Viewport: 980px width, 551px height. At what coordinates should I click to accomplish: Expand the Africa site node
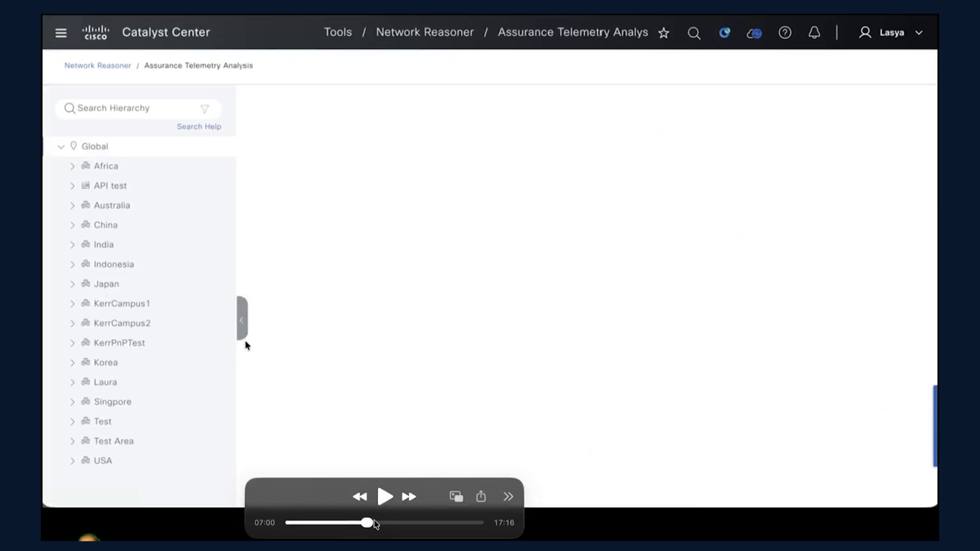[72, 166]
